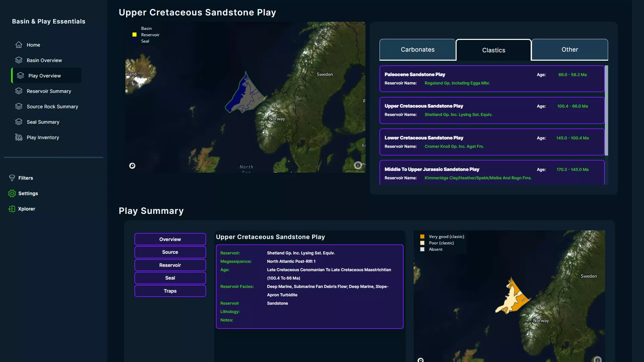644x362 pixels.
Task: Click the play list vertical scrollbar
Action: 606,111
